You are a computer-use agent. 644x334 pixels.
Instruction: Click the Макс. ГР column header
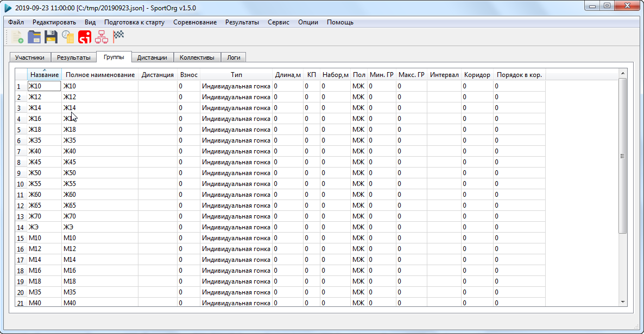[x=412, y=75]
